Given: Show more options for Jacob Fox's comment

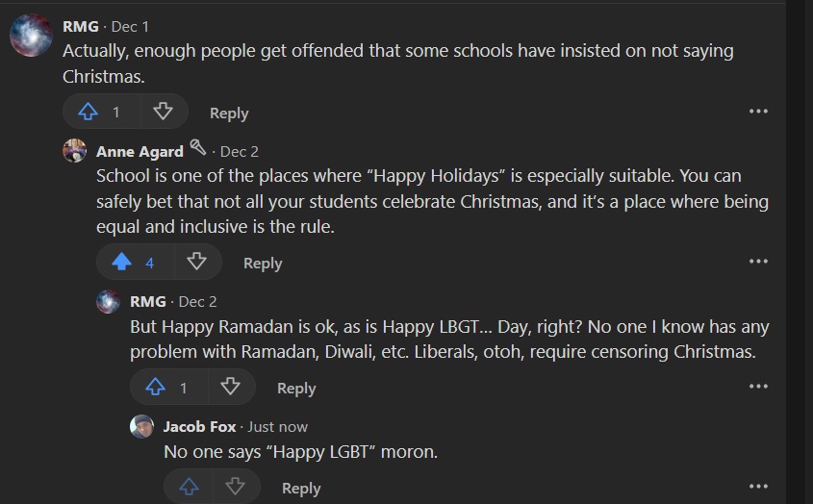Looking at the screenshot, I should [x=758, y=487].
